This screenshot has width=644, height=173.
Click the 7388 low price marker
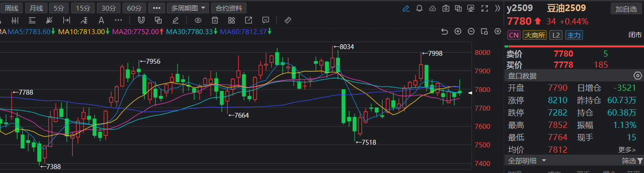tap(50, 166)
